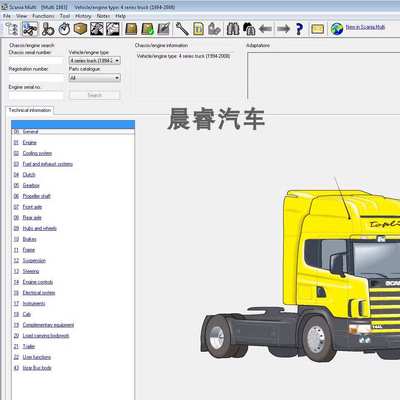Open the News in Scania Multi link

coord(365,27)
